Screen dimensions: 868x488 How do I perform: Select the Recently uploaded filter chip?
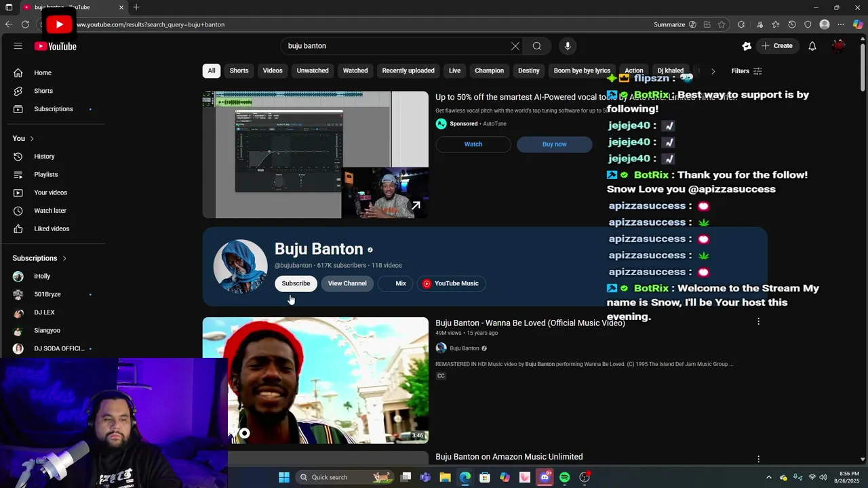pyautogui.click(x=408, y=70)
